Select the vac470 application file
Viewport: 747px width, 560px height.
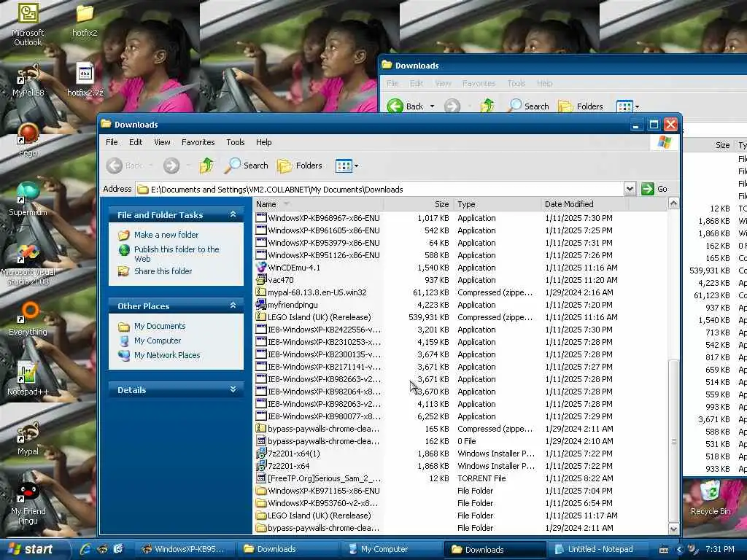tap(281, 280)
